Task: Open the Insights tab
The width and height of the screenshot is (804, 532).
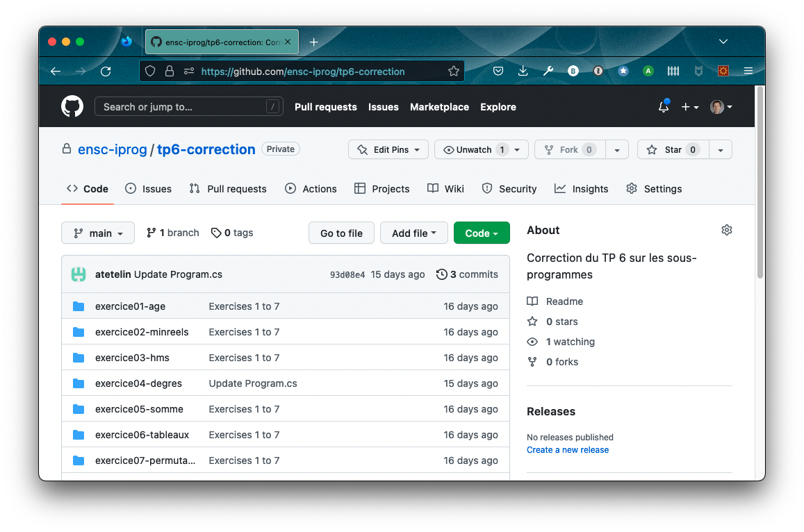Action: click(x=582, y=189)
